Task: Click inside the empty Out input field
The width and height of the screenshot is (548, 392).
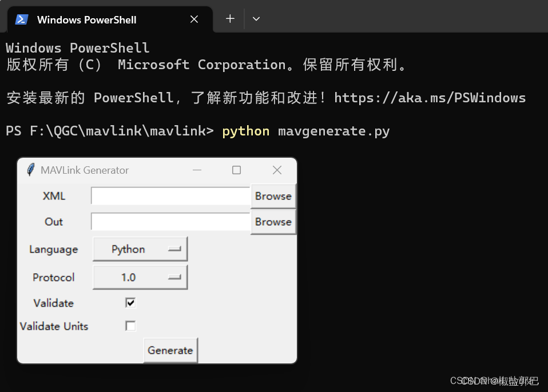Action: click(170, 222)
